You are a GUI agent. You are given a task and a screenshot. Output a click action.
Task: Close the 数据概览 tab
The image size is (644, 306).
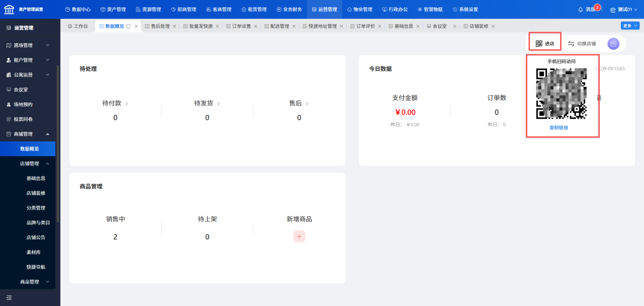pos(136,26)
